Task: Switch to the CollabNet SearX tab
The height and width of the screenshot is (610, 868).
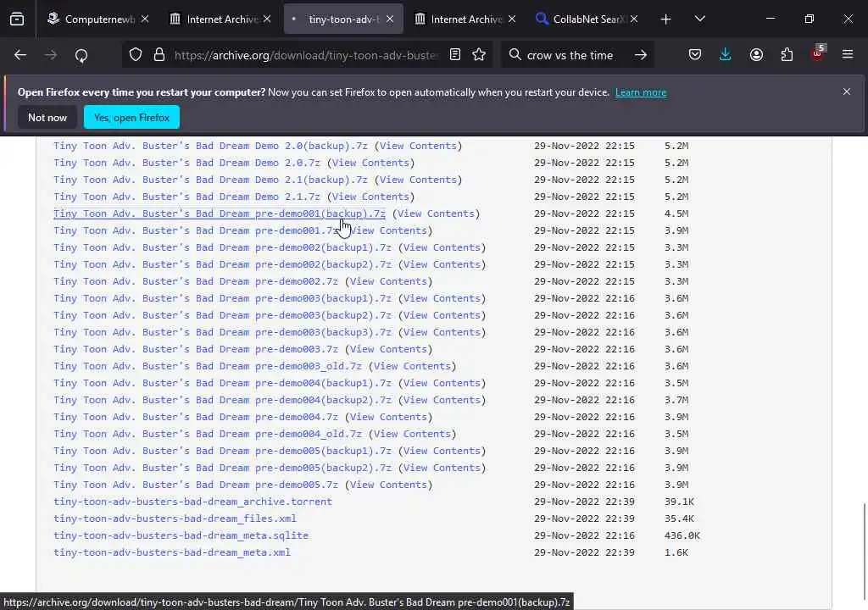Action: point(587,19)
